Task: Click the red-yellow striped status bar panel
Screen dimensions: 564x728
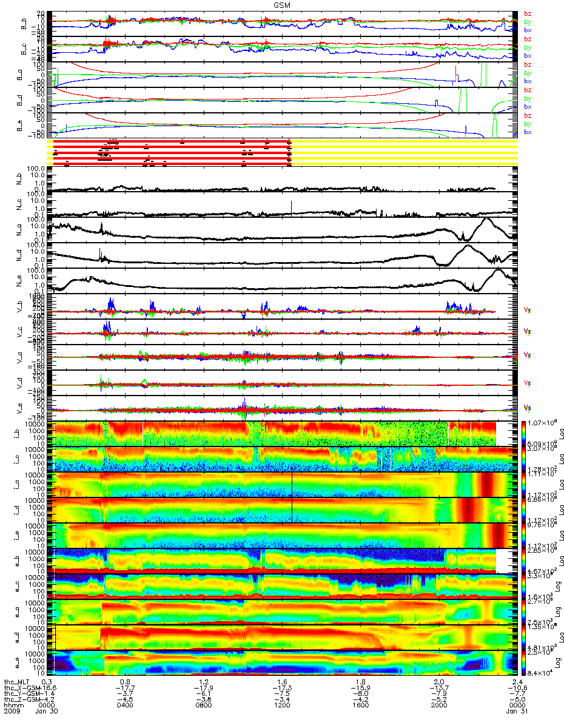Action: 282,152
